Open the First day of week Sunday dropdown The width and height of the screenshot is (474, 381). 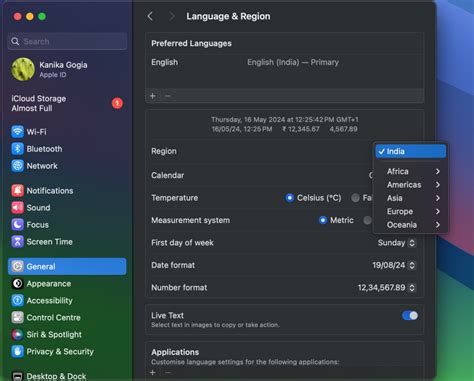396,243
